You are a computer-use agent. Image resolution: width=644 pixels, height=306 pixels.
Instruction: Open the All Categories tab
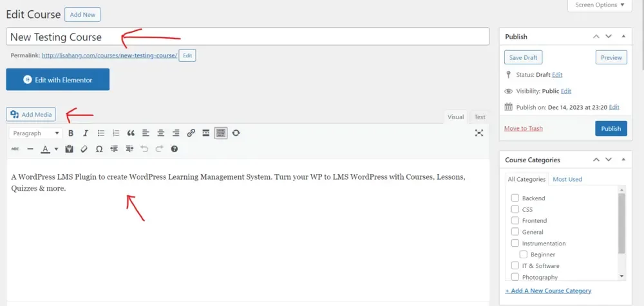tap(527, 179)
